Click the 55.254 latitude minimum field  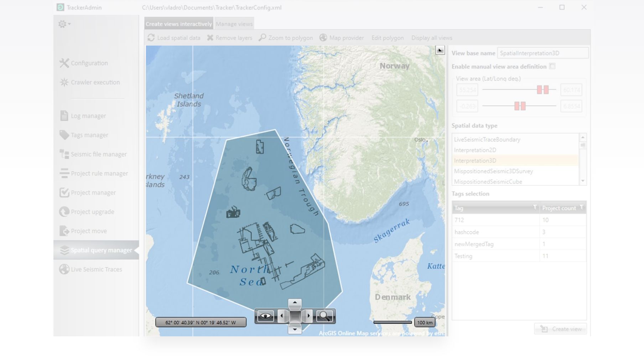[467, 90]
